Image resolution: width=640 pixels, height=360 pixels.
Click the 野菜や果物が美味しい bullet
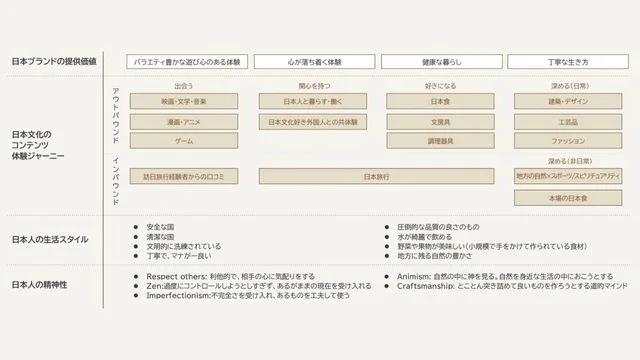(x=492, y=247)
